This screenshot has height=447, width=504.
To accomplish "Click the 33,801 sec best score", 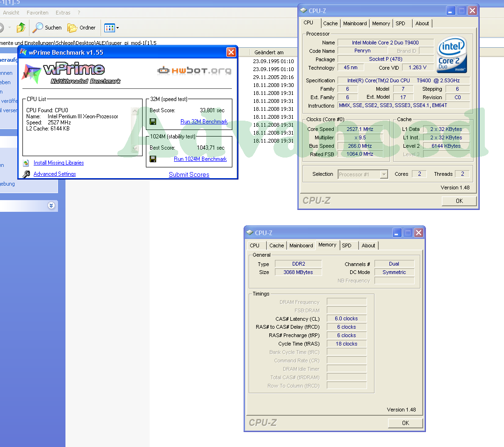I will [x=212, y=110].
